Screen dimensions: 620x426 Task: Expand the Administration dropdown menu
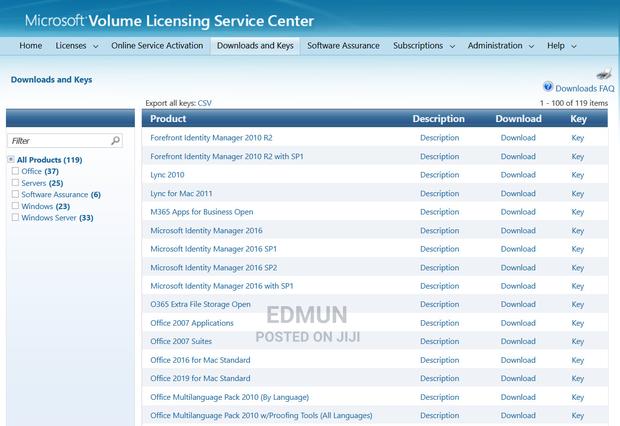531,46
